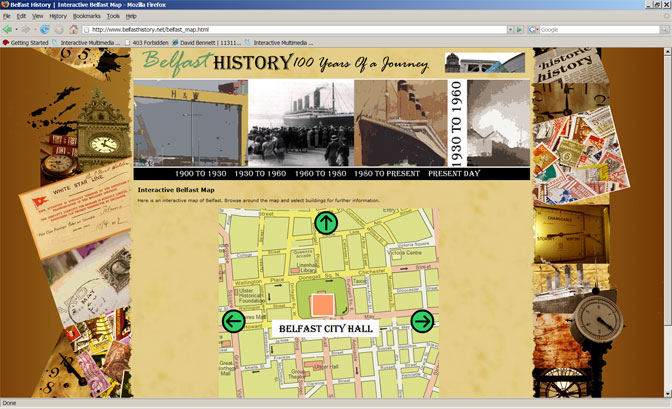
Task: Open the File menu
Action: coord(6,16)
